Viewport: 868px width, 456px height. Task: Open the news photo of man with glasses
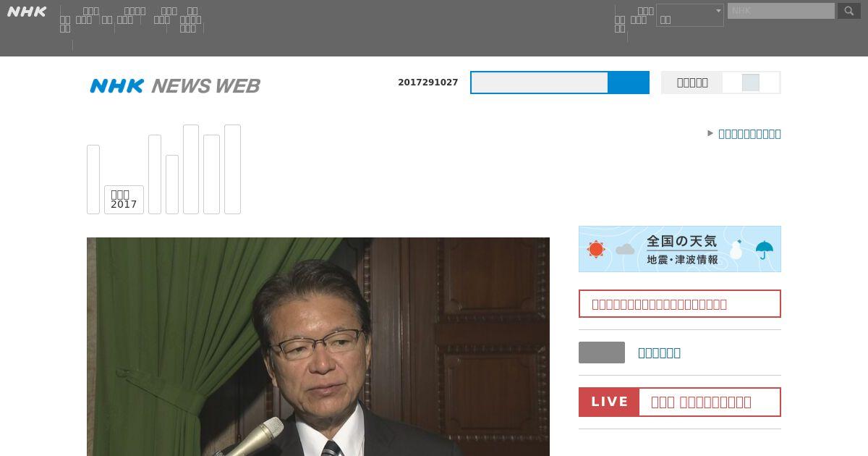tap(318, 347)
